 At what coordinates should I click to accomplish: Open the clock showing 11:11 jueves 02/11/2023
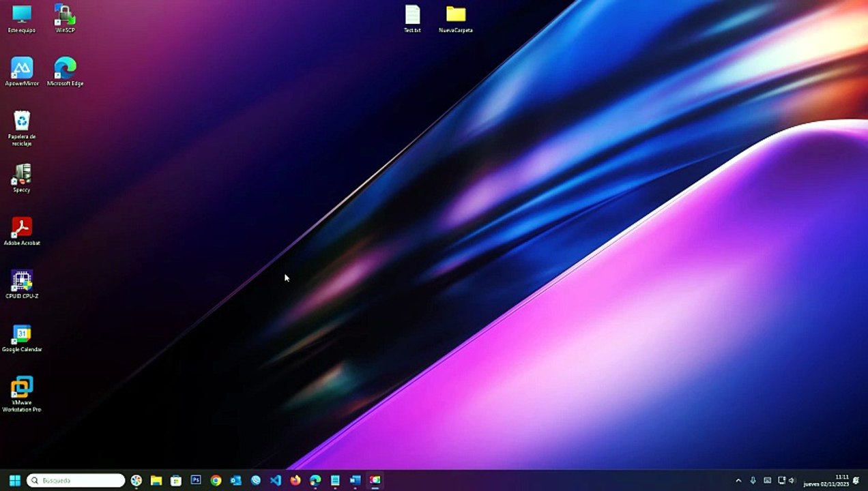click(x=826, y=481)
